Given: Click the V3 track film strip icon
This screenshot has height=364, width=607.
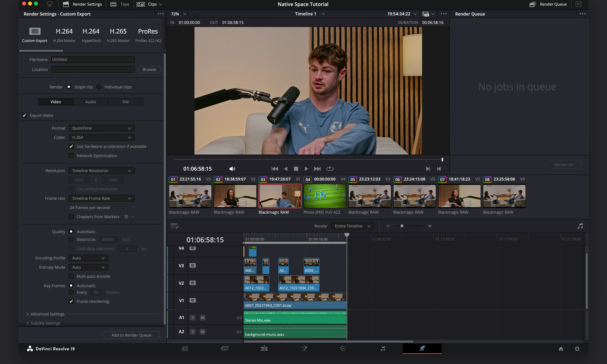Looking at the screenshot, I should click(x=193, y=265).
